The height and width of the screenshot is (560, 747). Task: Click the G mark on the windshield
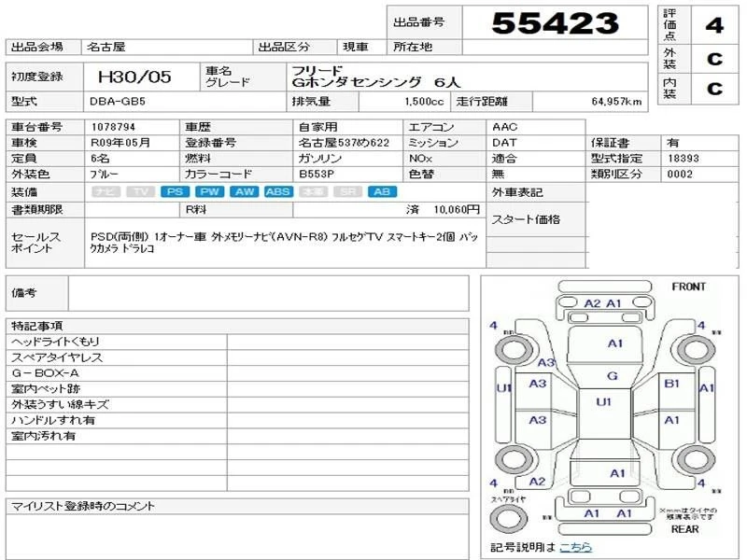point(613,376)
